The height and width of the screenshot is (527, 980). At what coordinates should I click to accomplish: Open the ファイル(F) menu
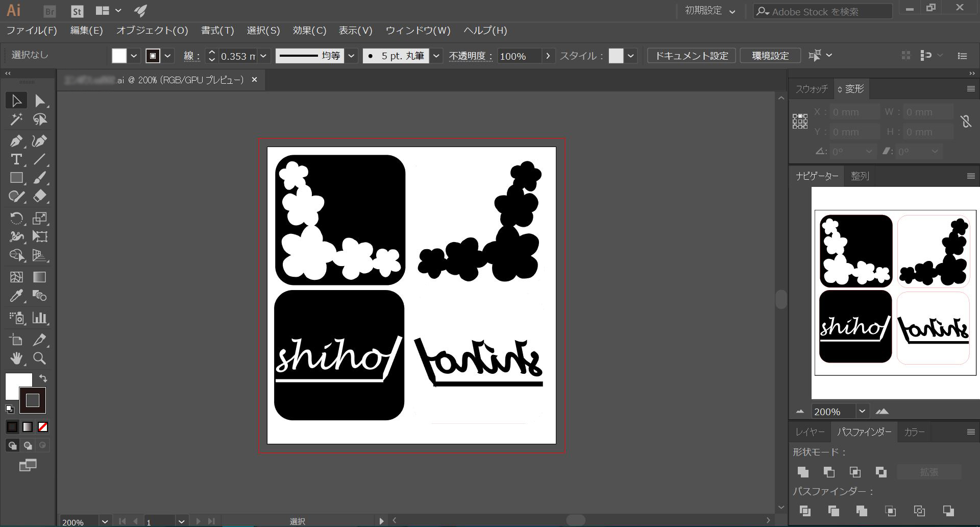click(x=32, y=31)
